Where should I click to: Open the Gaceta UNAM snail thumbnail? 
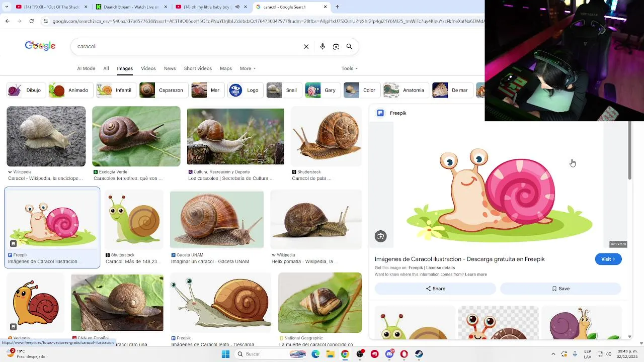217,219
